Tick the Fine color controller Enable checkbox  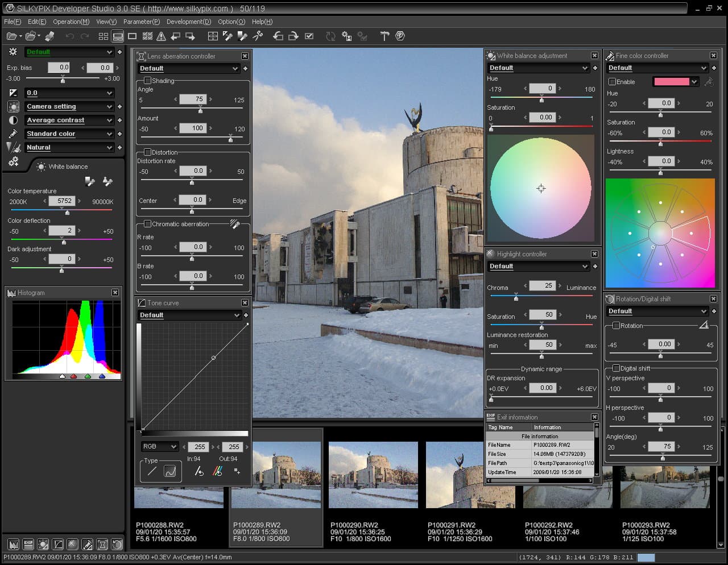[x=613, y=82]
